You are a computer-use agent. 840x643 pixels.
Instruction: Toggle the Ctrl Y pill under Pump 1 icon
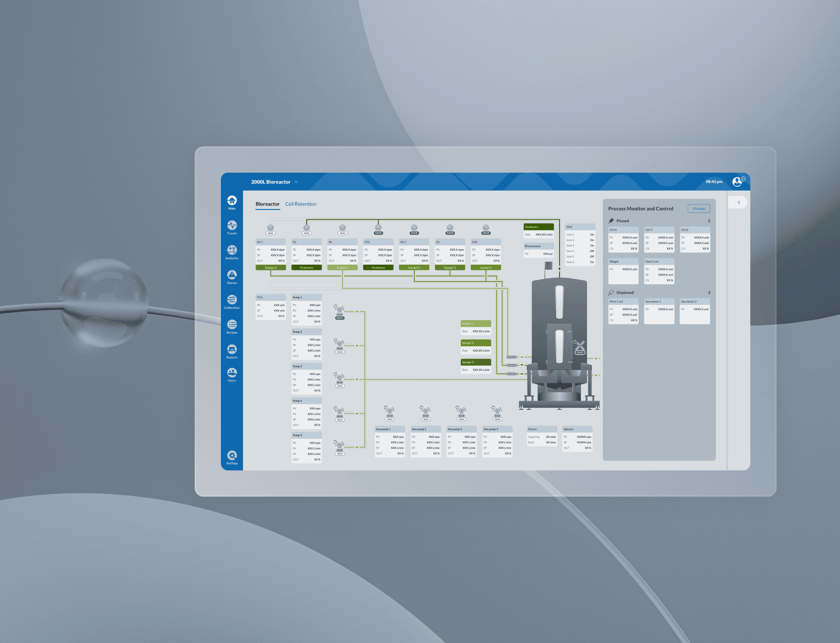coord(339,318)
